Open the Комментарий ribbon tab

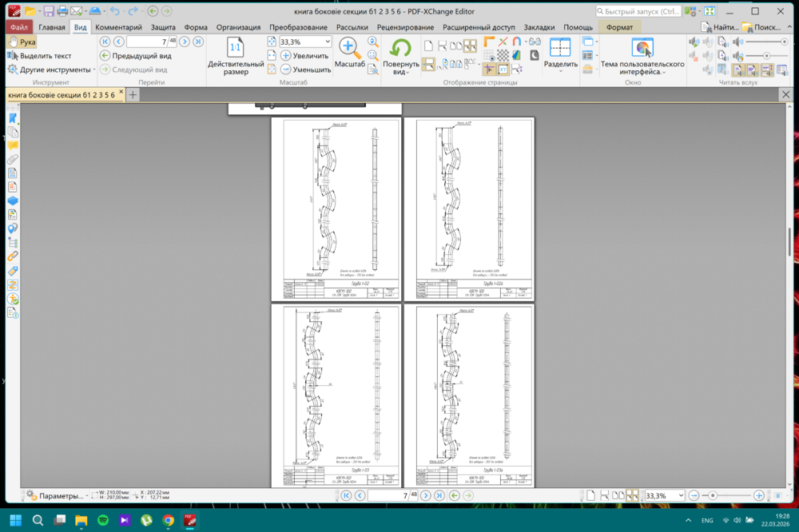[x=118, y=27]
